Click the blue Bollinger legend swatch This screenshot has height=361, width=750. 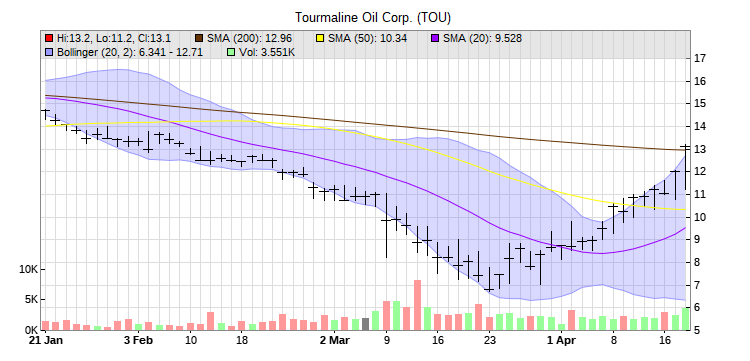tap(48, 52)
